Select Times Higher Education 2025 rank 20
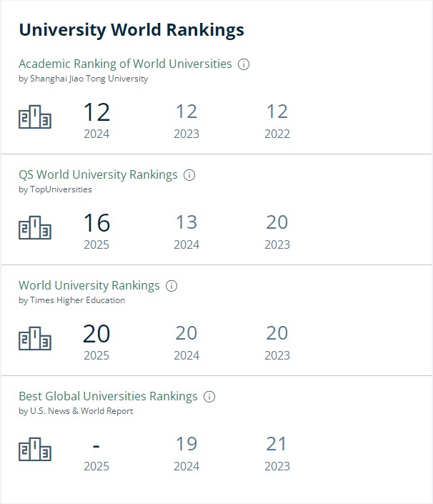 tap(96, 334)
